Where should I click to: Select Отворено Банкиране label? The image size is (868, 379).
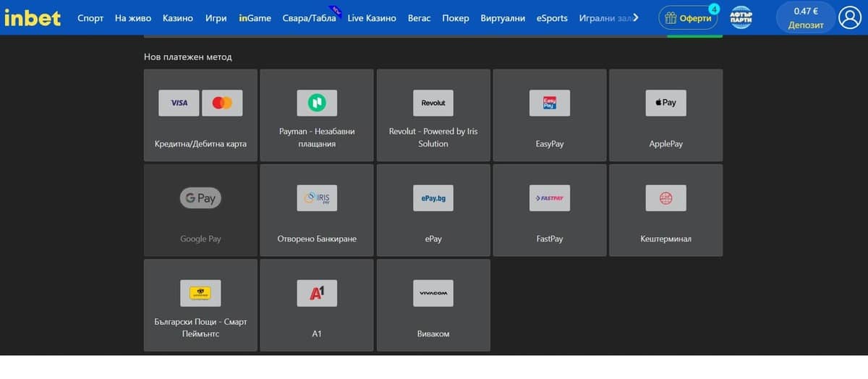coord(317,239)
